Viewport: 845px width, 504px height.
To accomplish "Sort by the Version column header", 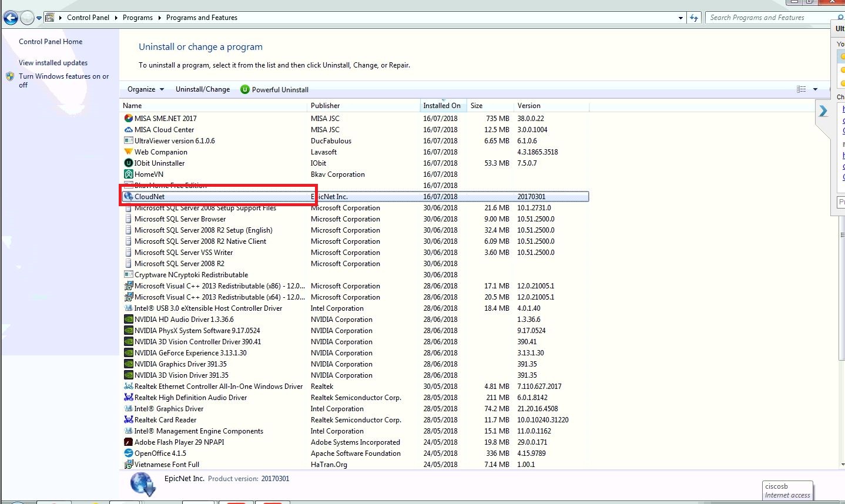I will click(552, 106).
